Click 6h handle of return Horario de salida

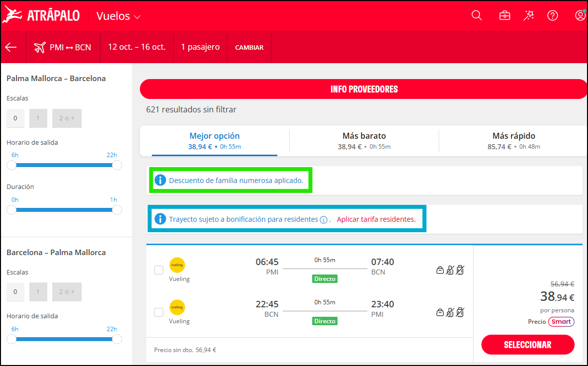pyautogui.click(x=11, y=339)
